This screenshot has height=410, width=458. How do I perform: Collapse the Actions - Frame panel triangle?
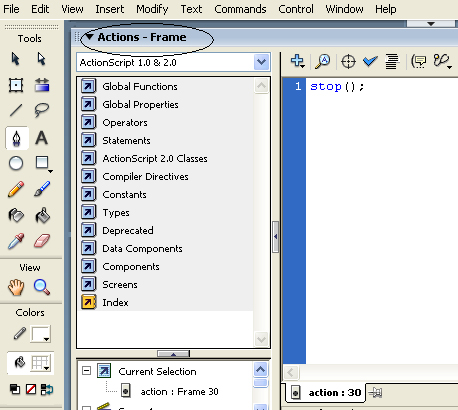click(x=89, y=37)
